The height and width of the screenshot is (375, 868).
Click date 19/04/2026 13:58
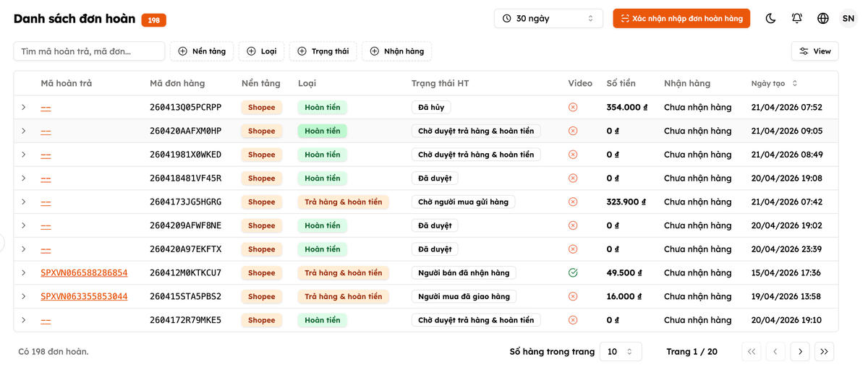click(x=786, y=296)
